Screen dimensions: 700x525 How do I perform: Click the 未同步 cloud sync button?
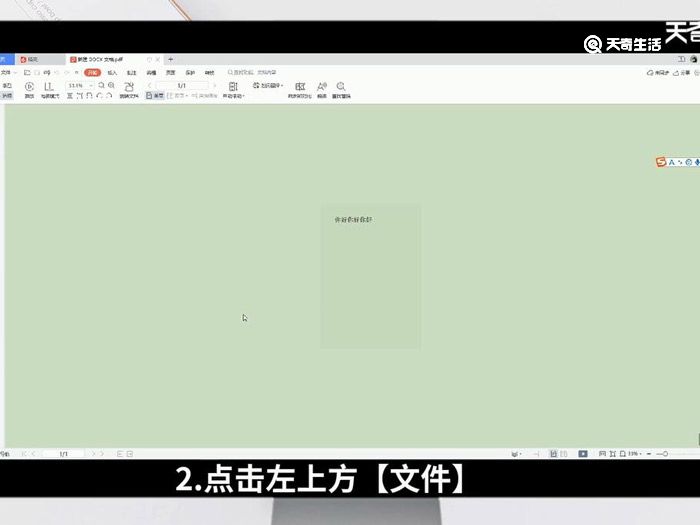(x=658, y=73)
